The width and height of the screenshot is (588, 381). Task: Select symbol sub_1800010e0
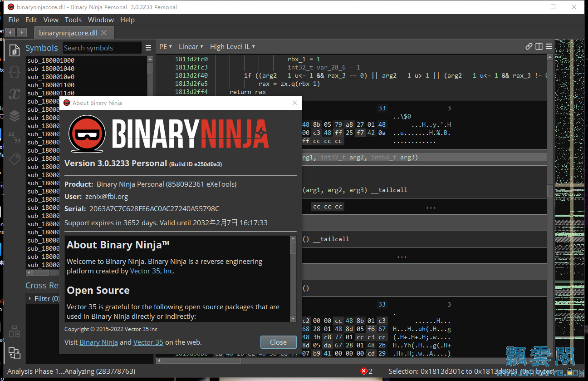[51, 77]
